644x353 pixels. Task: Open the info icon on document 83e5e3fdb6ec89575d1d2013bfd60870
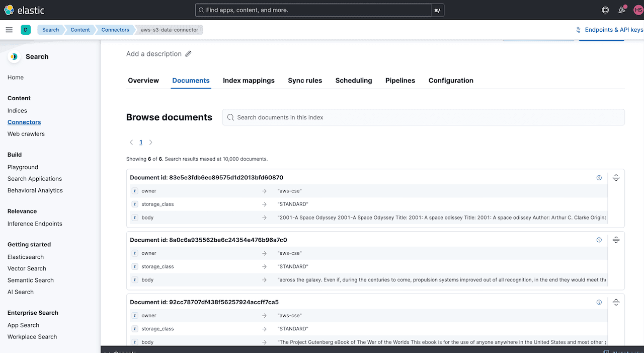(x=599, y=177)
